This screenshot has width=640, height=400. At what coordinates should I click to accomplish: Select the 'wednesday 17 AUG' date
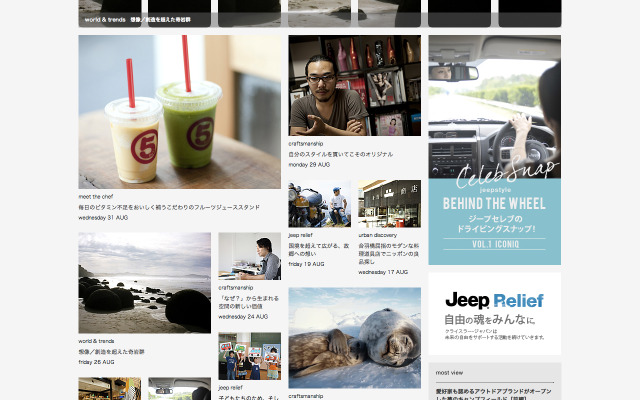click(383, 272)
